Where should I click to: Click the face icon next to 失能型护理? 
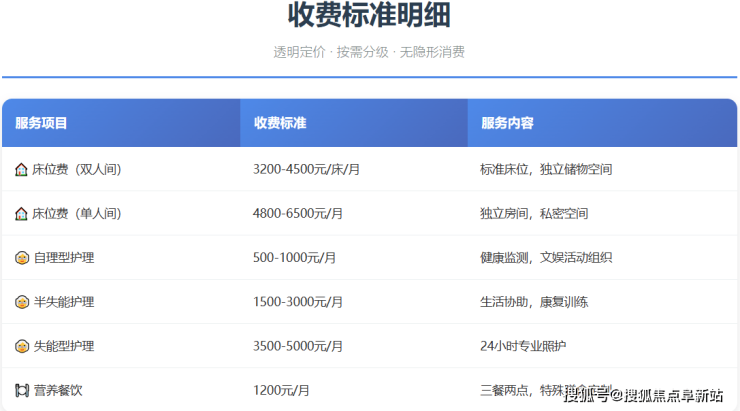[21, 346]
